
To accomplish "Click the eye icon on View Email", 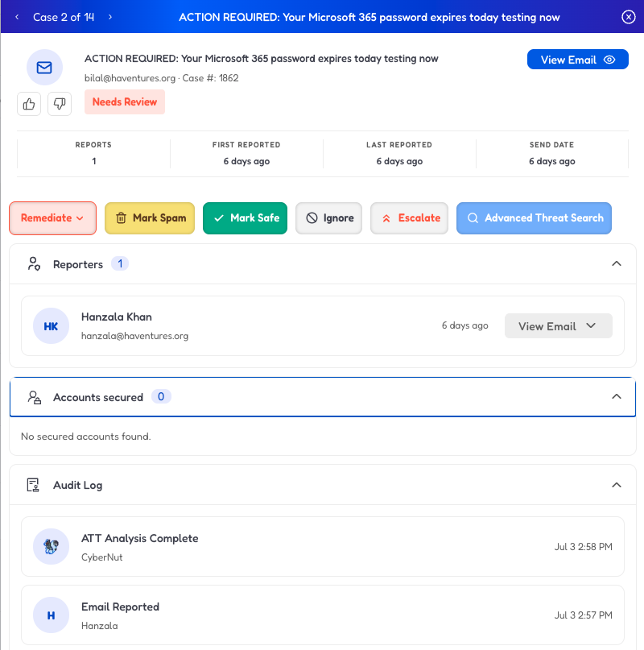I will 609,60.
